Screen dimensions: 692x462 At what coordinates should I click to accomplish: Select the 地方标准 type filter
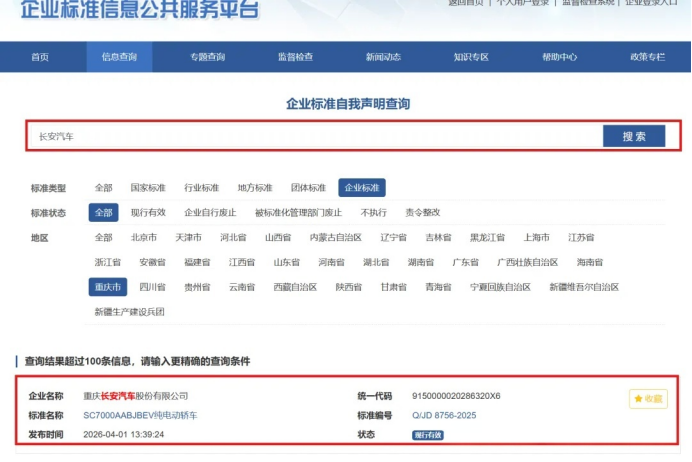255,188
